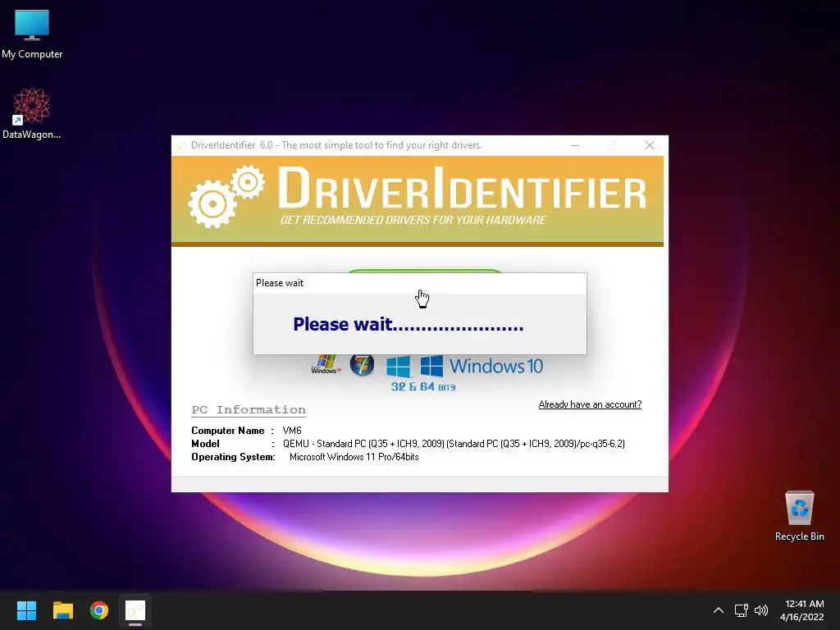Click the DriverIdentifier taskbar icon
840x630 pixels.
tap(135, 610)
